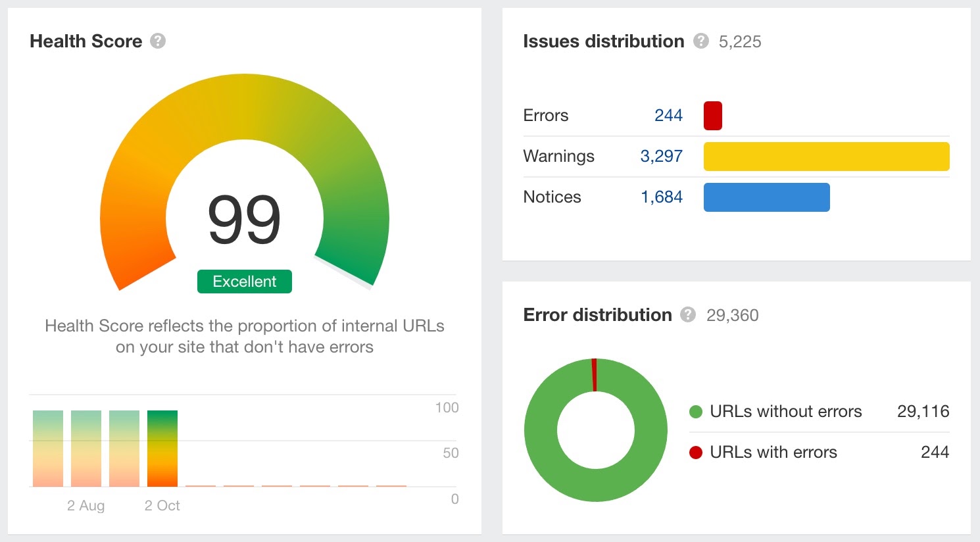Click the yellow Warnings bar
980x542 pixels.
pos(826,156)
